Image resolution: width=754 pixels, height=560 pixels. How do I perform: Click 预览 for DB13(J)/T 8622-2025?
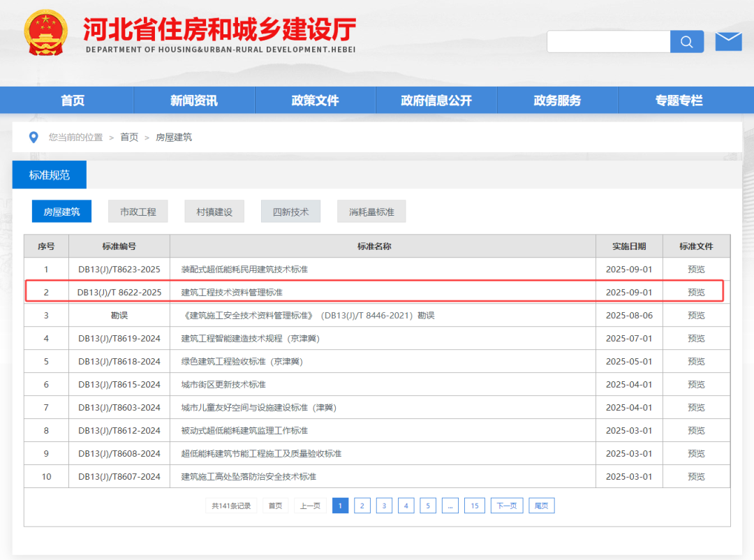696,293
